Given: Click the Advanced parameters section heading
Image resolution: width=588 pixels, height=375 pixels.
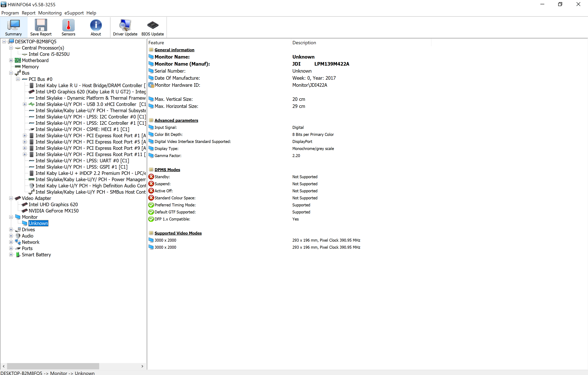Looking at the screenshot, I should click(x=176, y=120).
